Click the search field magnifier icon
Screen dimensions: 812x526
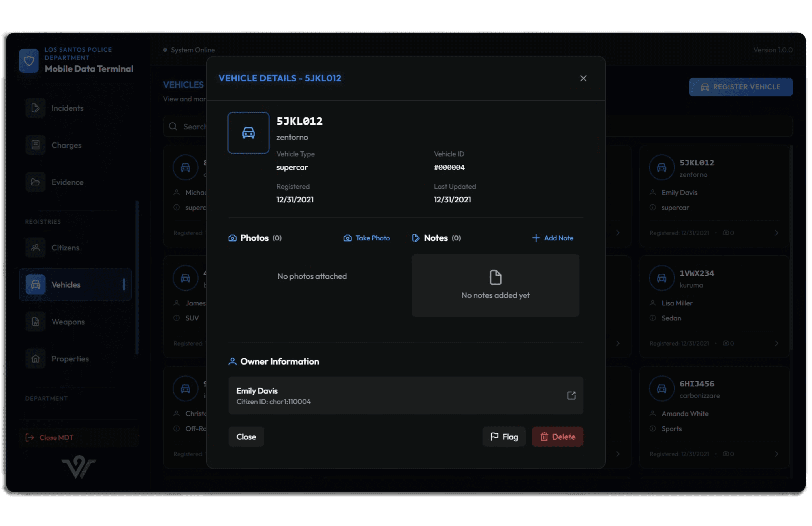[173, 127]
